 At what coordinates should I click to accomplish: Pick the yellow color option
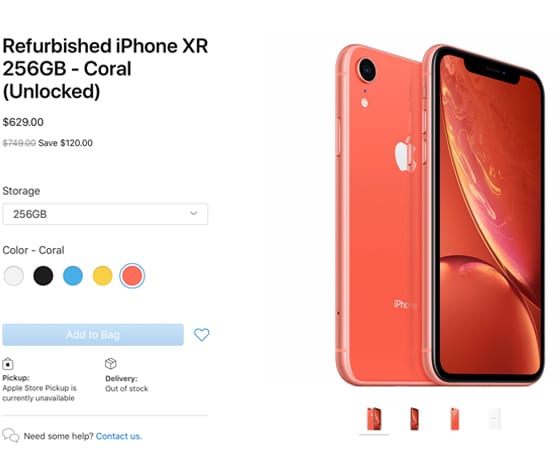click(x=102, y=276)
